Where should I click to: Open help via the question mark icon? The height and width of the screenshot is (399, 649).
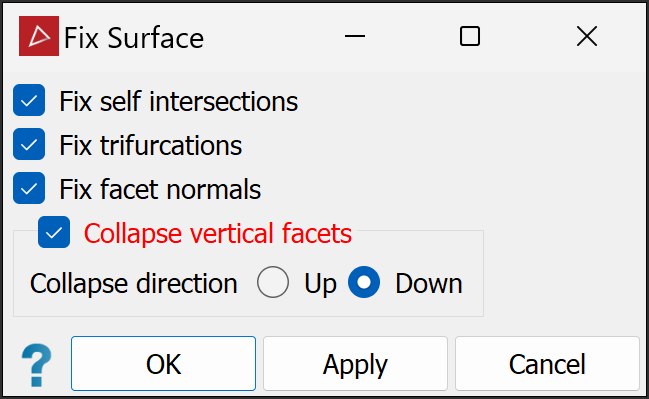pyautogui.click(x=37, y=365)
